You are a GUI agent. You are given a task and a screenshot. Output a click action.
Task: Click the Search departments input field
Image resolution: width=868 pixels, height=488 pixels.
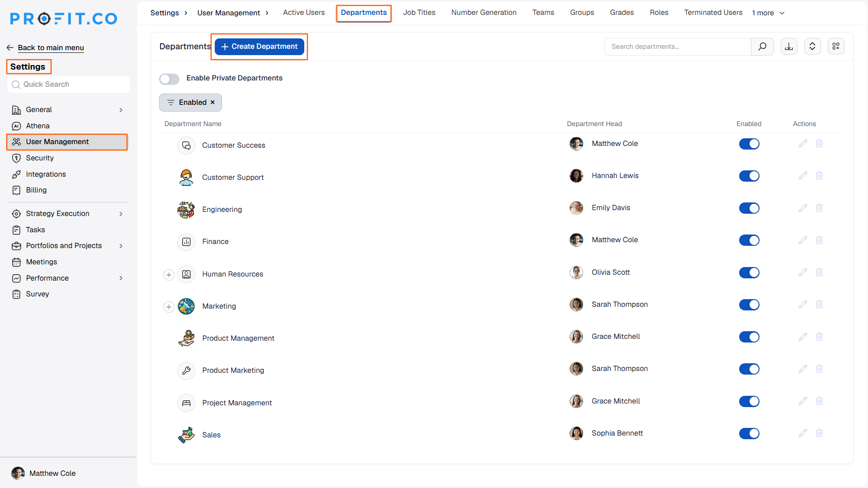[678, 47]
